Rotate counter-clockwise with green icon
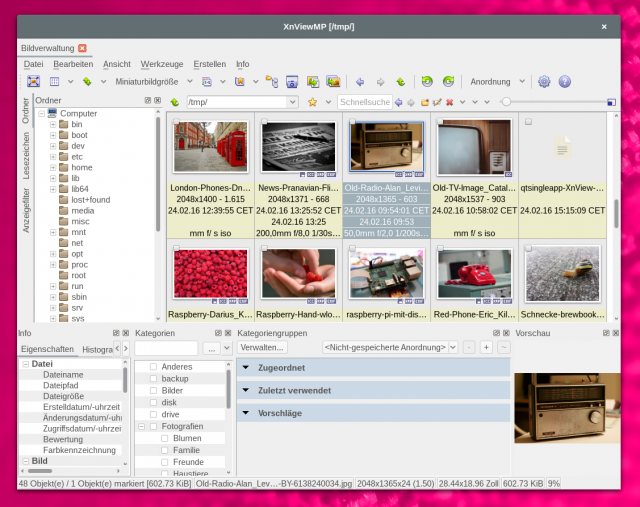 coord(427,82)
